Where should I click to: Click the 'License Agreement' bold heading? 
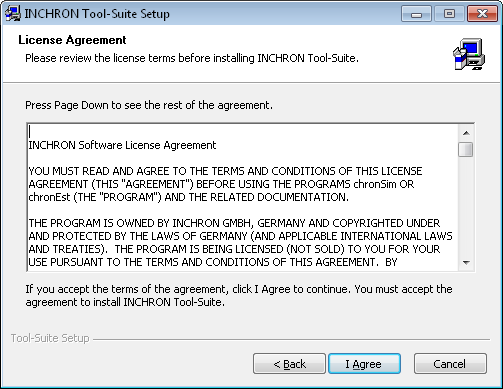pyautogui.click(x=72, y=40)
